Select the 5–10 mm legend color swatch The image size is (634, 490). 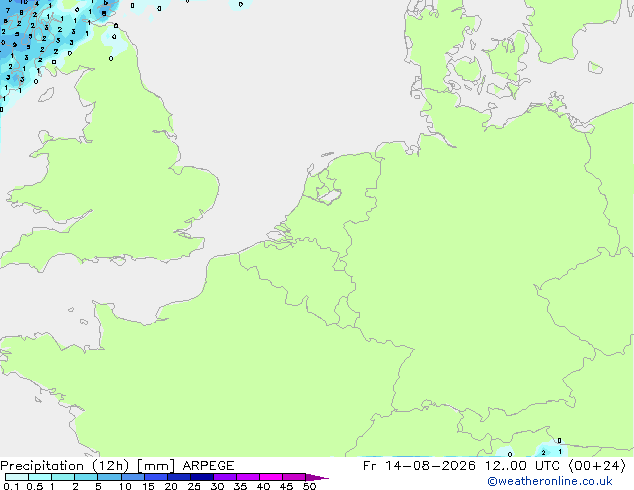pos(109,477)
